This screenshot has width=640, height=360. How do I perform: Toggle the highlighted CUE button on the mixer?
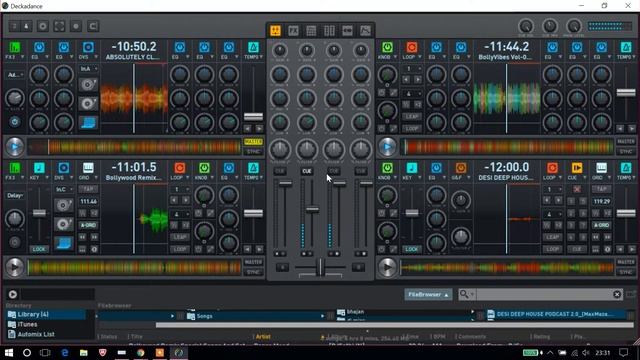coord(307,171)
